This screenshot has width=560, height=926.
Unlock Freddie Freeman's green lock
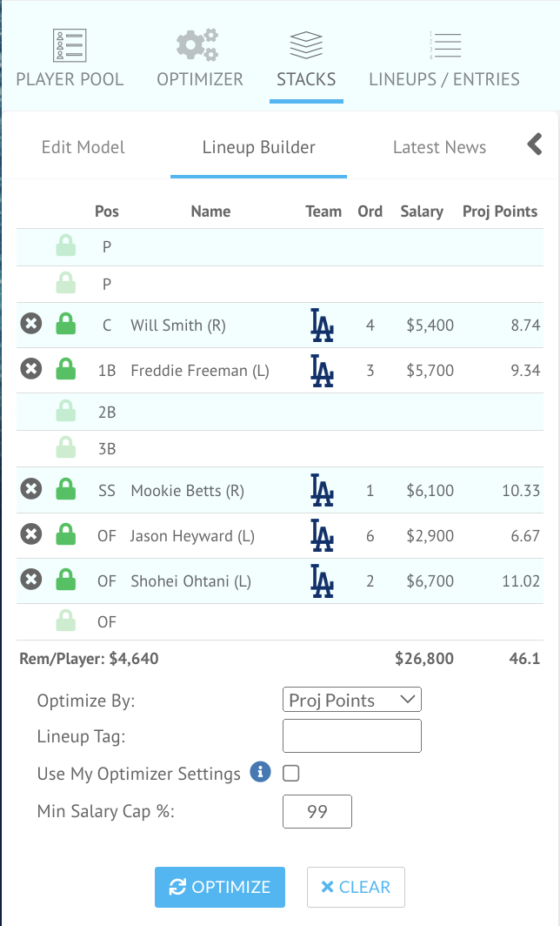tap(66, 368)
